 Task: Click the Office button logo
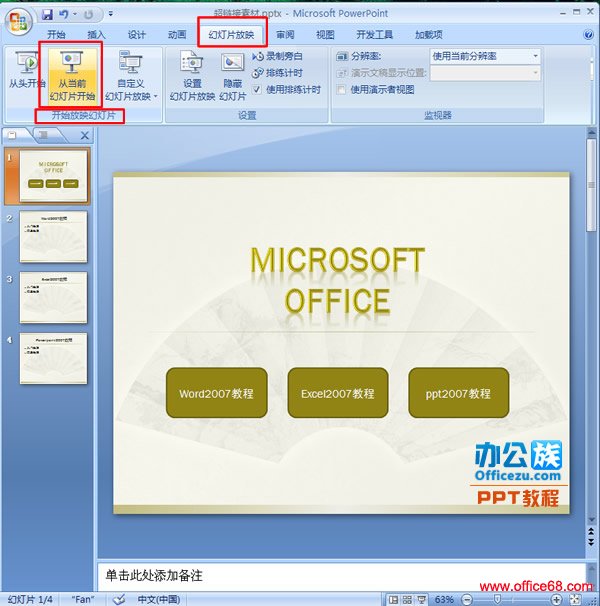pos(18,22)
